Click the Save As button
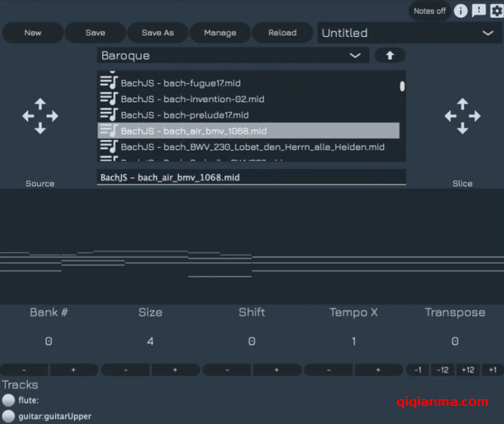Viewport: 504px width, 424px height. pos(158,33)
